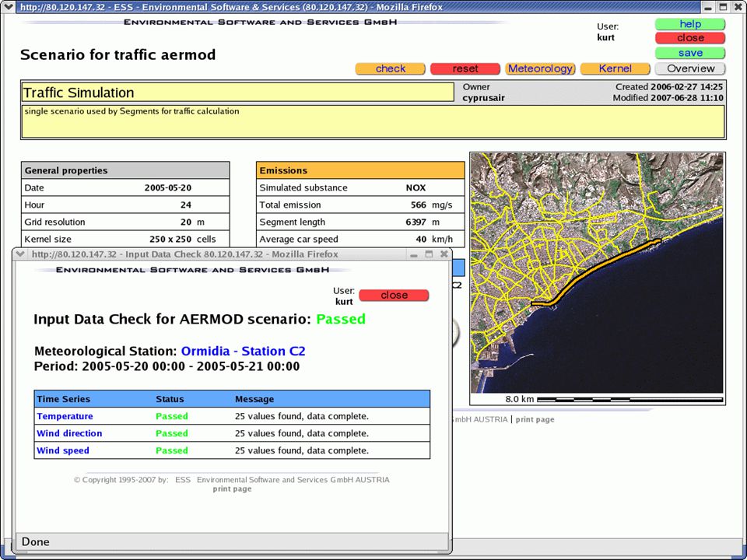Close the Input Data Check window via X

click(x=444, y=254)
